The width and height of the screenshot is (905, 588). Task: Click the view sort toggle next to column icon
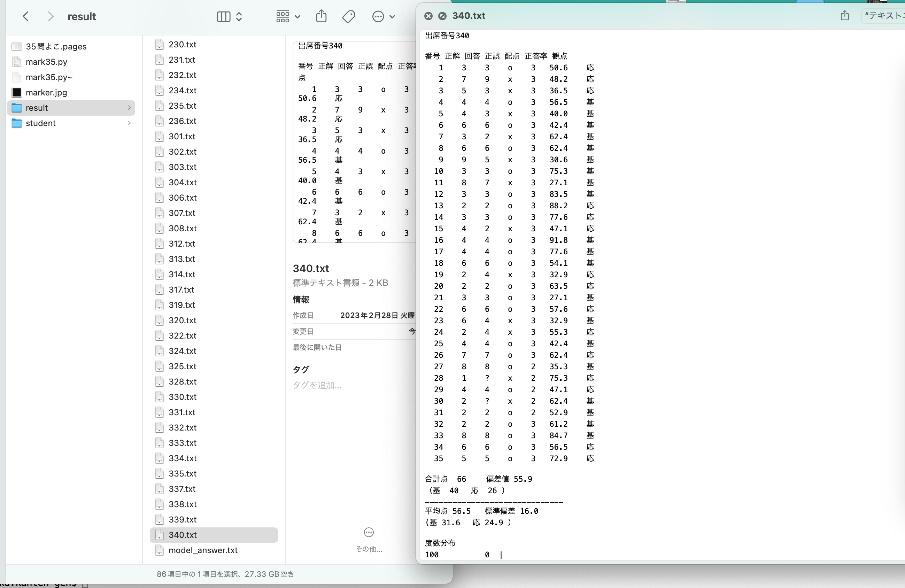point(240,16)
